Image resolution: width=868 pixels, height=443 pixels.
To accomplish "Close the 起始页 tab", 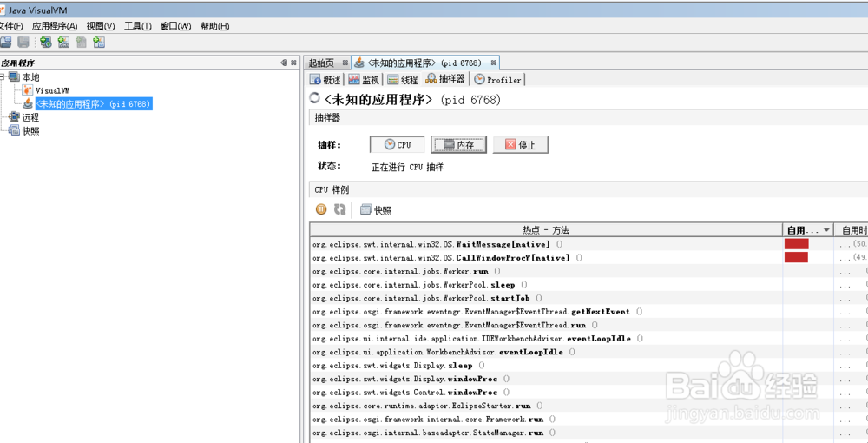I will (x=345, y=63).
